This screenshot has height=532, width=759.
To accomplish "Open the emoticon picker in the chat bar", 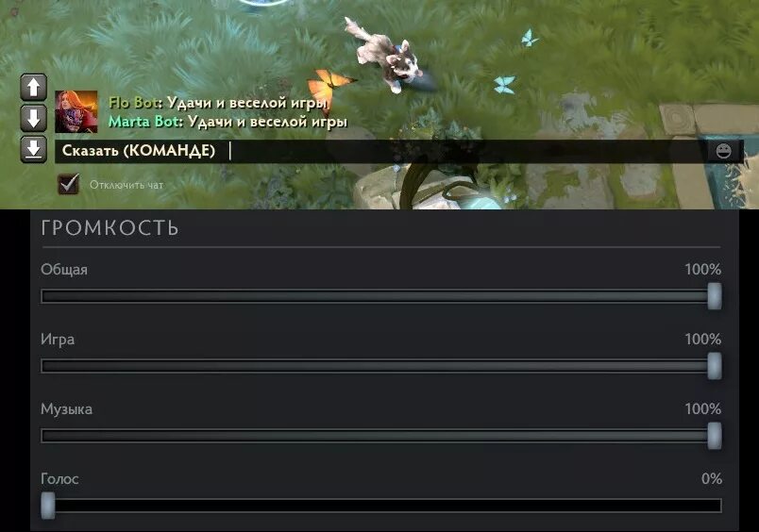I will click(724, 151).
